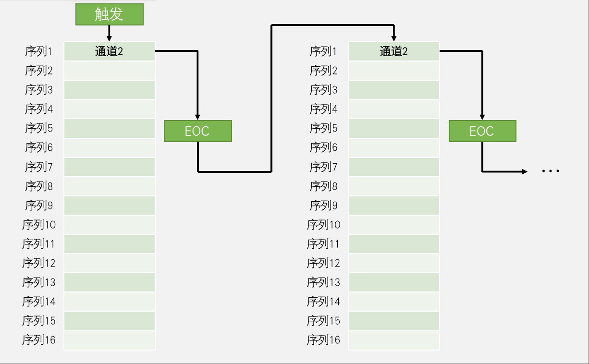The image size is (589, 364).
Task: Click the arrowhead pointing into the left EOC
Action: 197,117
